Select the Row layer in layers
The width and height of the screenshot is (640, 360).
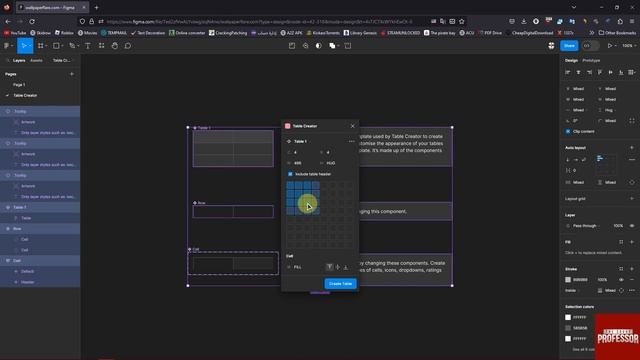pos(40,229)
